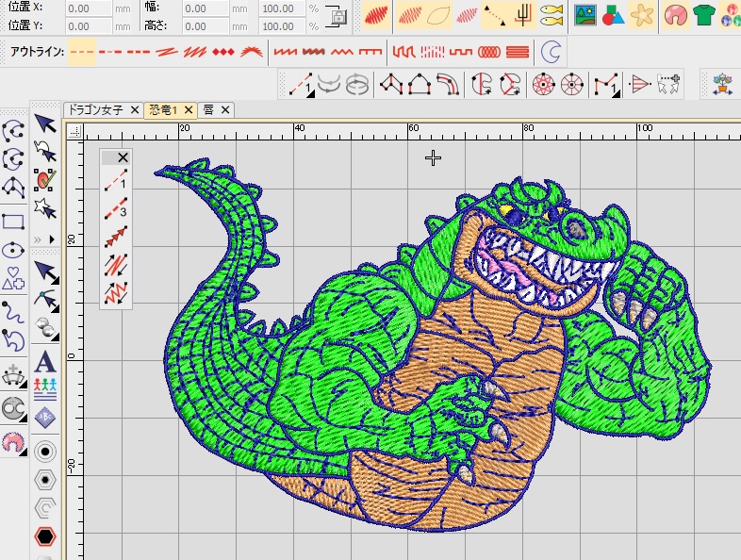Select the thick dark zigzag outline stitch
741x560 pixels.
[313, 52]
